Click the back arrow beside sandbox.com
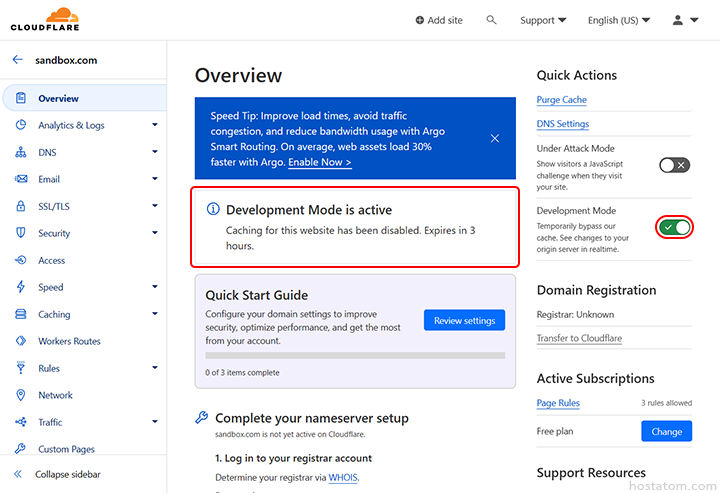Screen dimensions: 720x493 tap(17, 60)
